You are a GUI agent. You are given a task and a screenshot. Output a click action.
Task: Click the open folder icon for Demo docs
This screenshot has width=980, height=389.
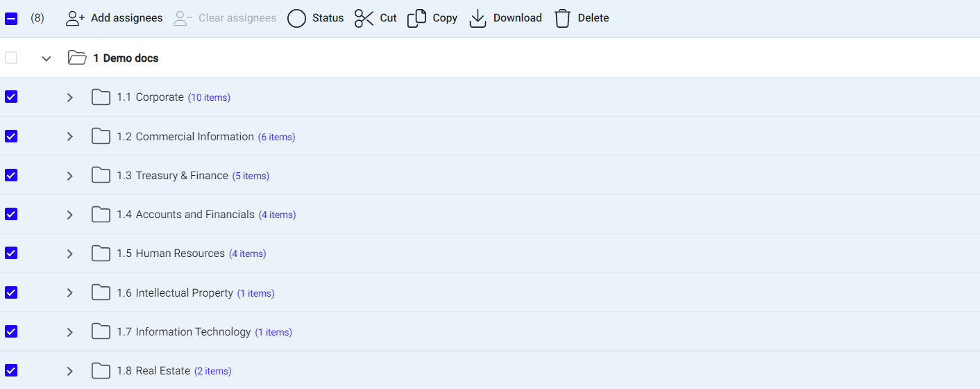click(77, 58)
